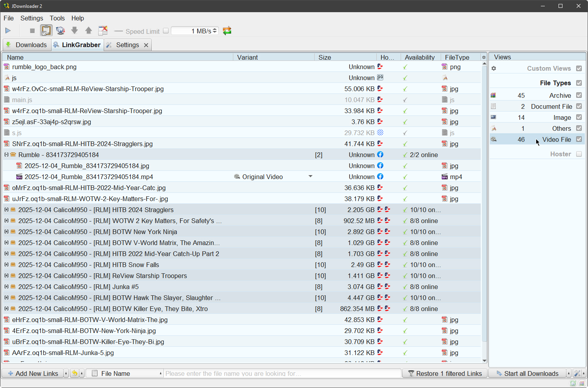Click the Others file type icon

point(493,128)
